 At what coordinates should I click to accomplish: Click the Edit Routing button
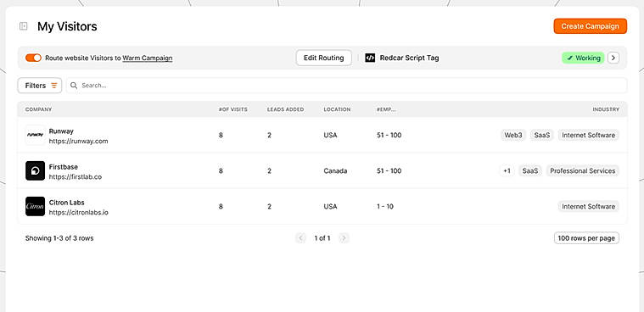click(x=323, y=58)
